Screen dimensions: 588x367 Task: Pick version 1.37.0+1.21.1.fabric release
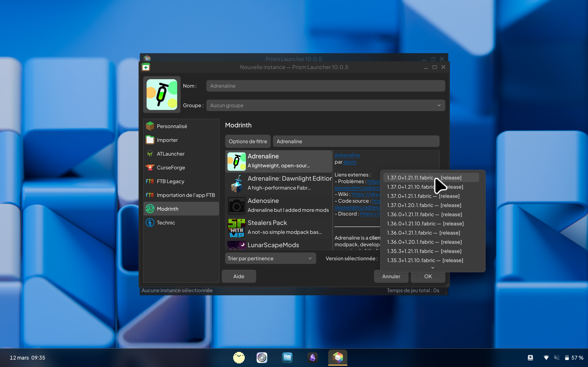tap(431, 196)
